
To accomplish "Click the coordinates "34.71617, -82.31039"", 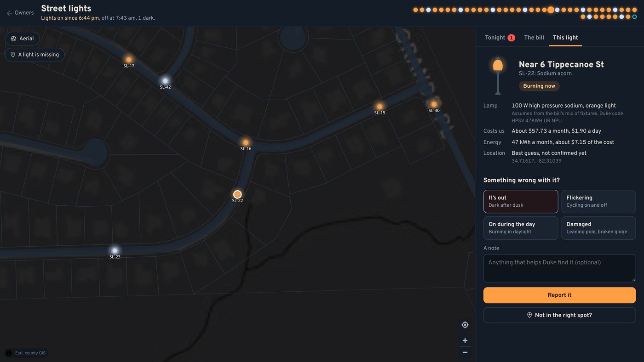I will [536, 161].
